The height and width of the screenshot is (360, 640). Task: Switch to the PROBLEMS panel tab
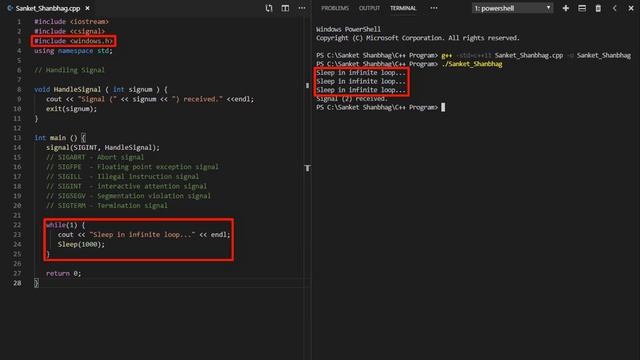(335, 8)
